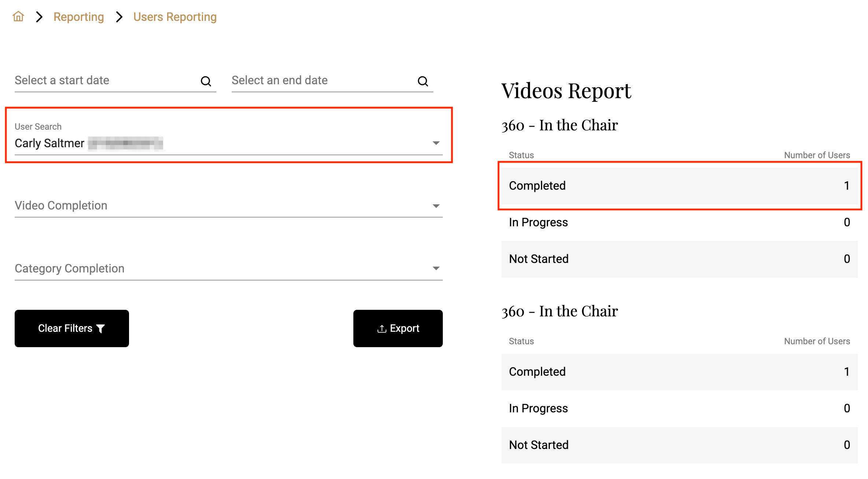Focus the Select an end date field
The height and width of the screenshot is (479, 868).
(x=332, y=81)
